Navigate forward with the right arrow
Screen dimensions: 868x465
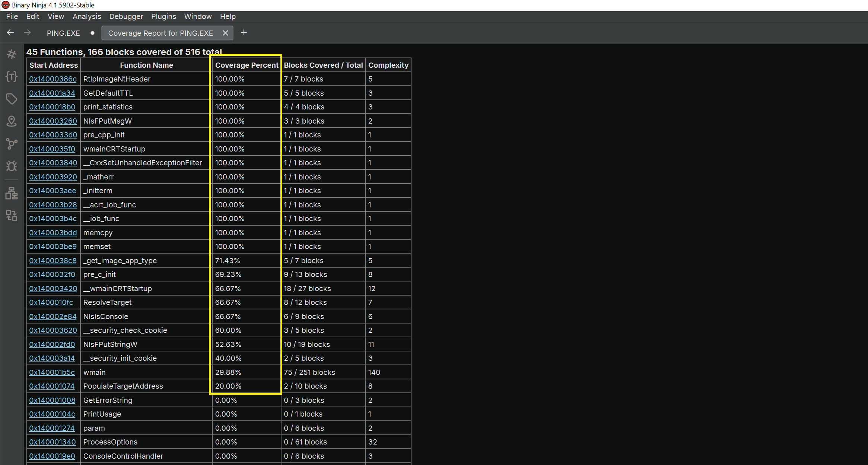point(27,33)
